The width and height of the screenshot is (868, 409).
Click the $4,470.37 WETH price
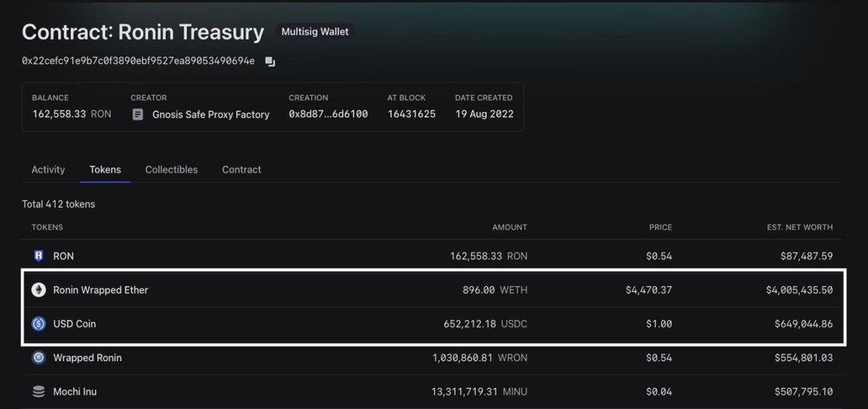647,289
